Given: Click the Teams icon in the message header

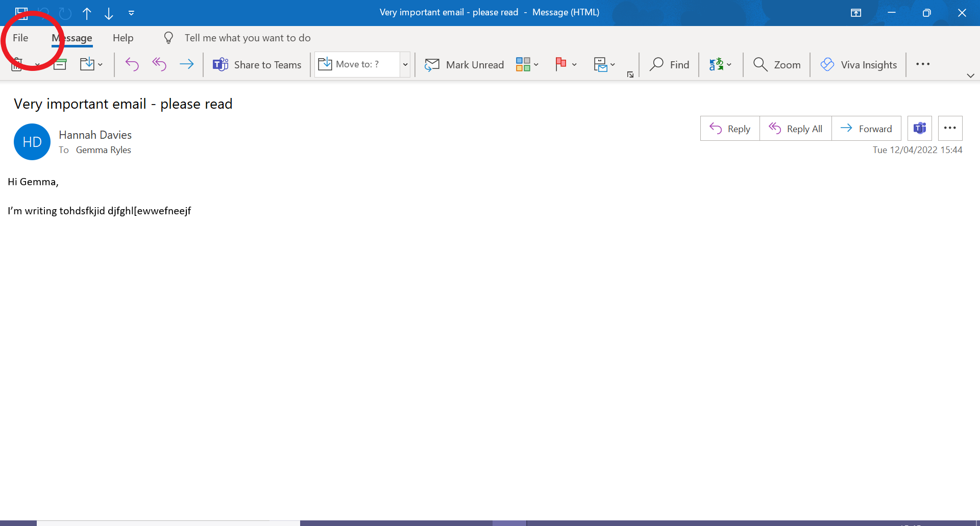Looking at the screenshot, I should click(x=920, y=129).
